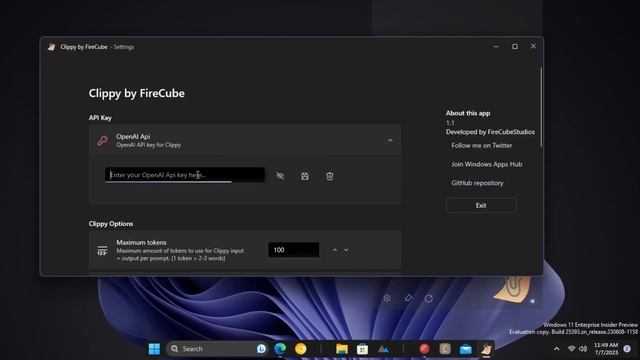The width and height of the screenshot is (640, 360).
Task: Open the Wi-Fi network tray icon
Action: [x=571, y=349]
